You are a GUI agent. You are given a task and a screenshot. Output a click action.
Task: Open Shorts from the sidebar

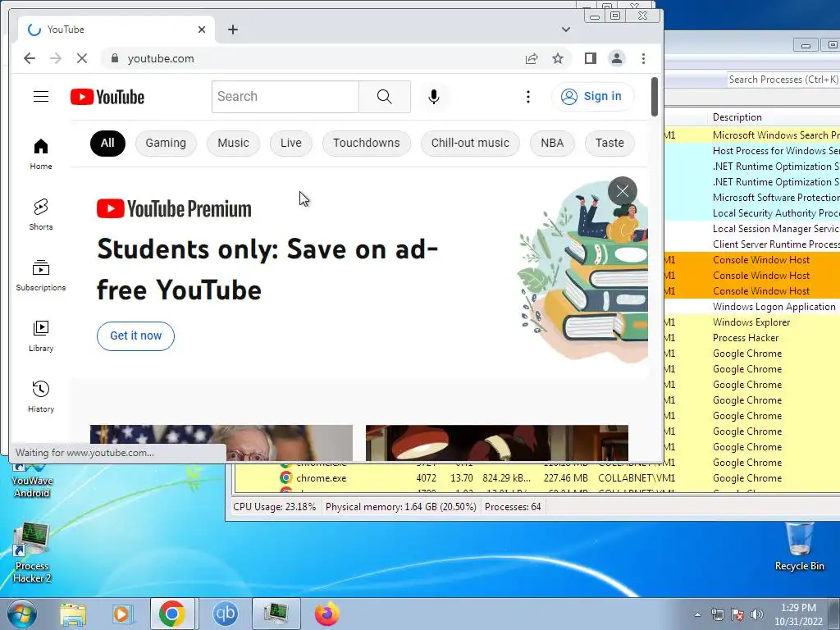pos(41,214)
